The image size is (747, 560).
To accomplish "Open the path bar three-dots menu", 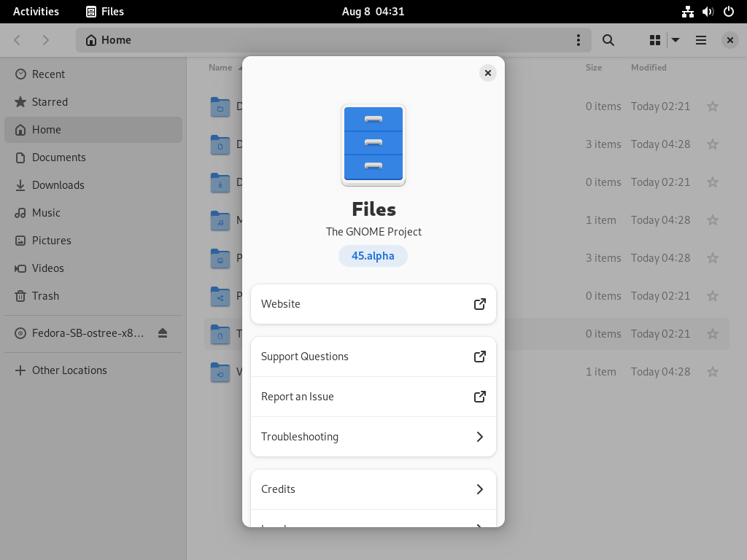I will [x=578, y=40].
